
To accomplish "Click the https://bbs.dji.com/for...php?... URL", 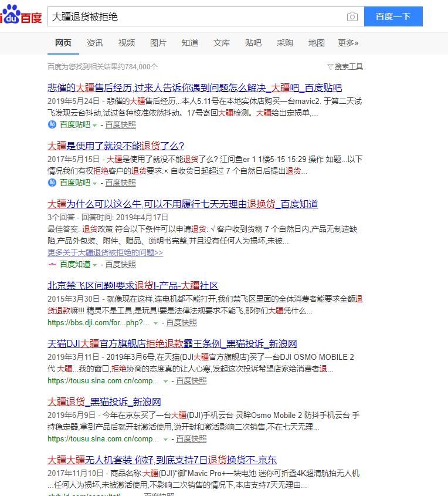I will click(x=99, y=323).
